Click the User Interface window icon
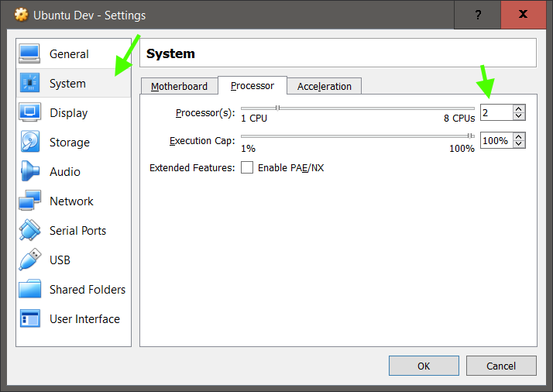 click(29, 318)
